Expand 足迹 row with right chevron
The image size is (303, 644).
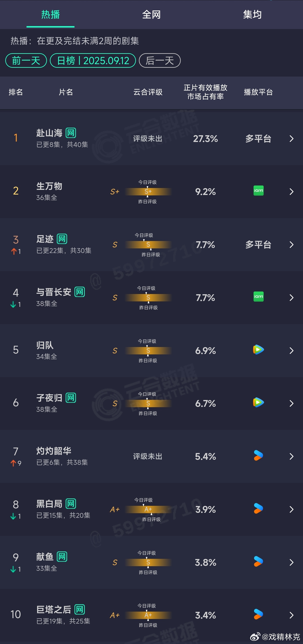pos(291,245)
